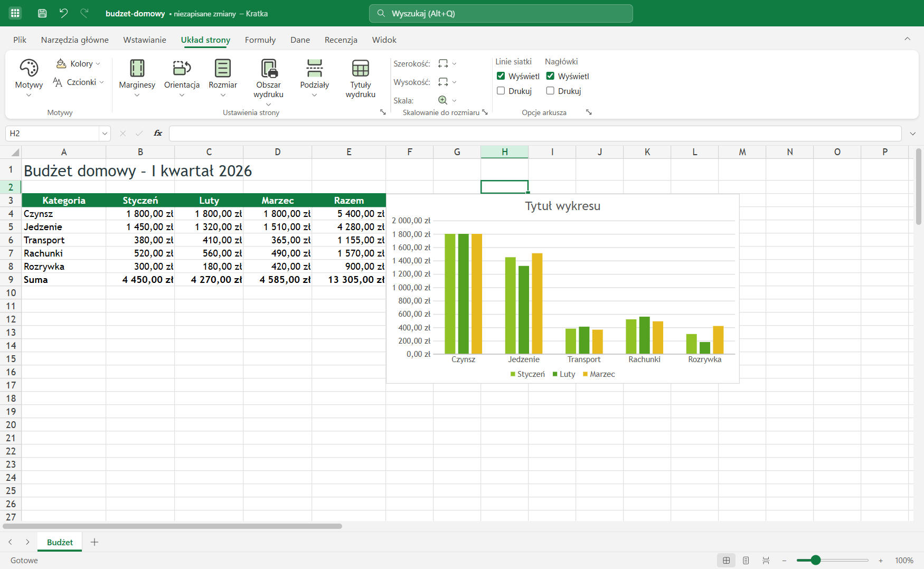Expand the Name Box dropdown arrow
Viewport: 924px width, 569px height.
coord(105,133)
